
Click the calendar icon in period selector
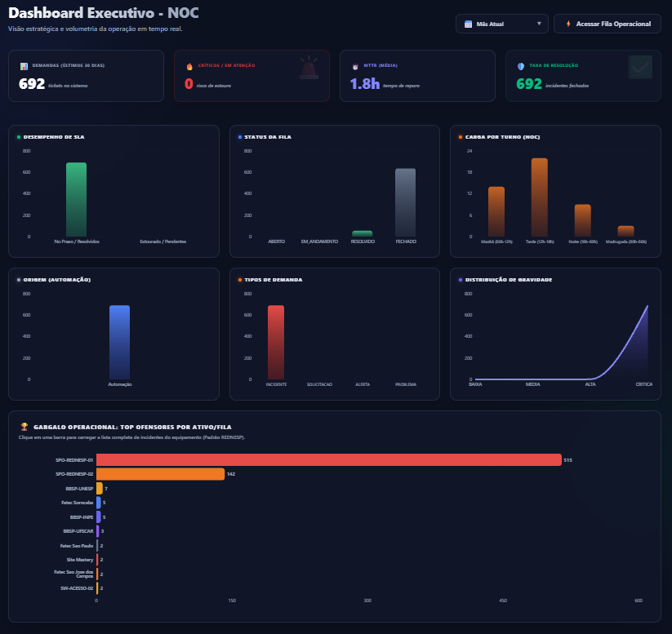click(x=469, y=24)
